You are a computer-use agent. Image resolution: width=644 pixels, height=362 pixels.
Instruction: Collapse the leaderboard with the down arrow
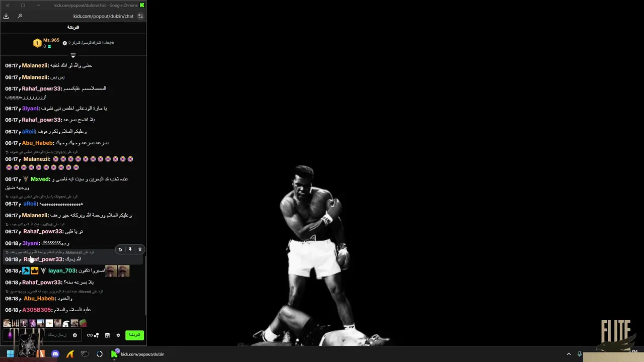[73, 55]
